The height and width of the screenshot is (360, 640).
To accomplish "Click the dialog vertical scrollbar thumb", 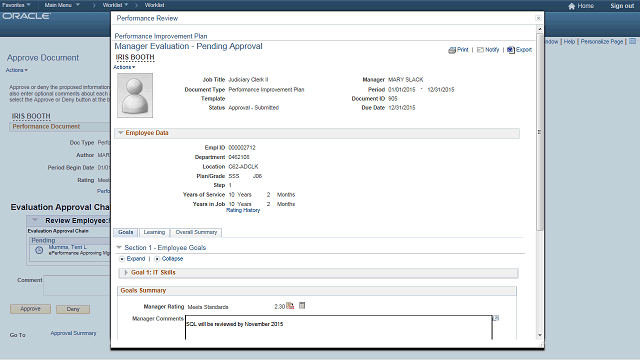I will tap(540, 132).
